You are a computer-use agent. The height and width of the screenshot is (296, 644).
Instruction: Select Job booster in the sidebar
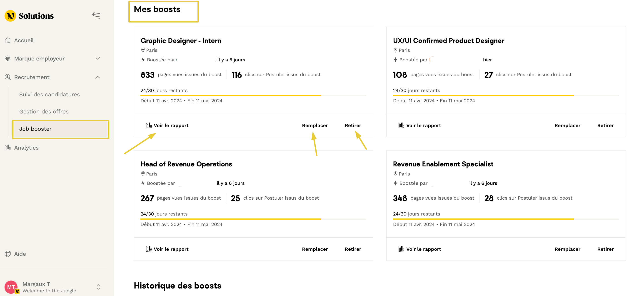pos(35,129)
